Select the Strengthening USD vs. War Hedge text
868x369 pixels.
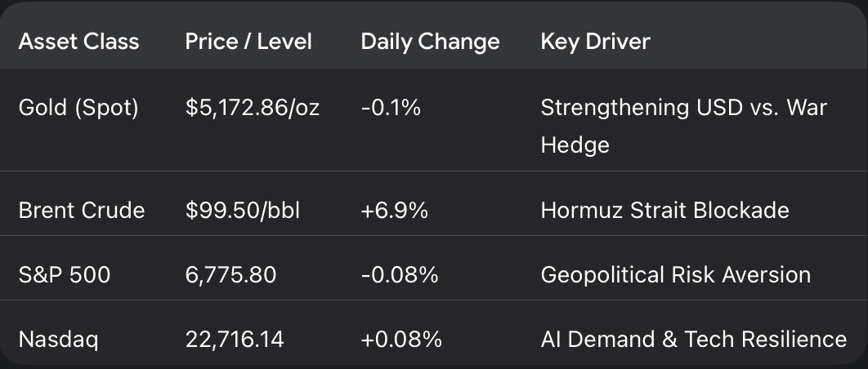coord(683,126)
